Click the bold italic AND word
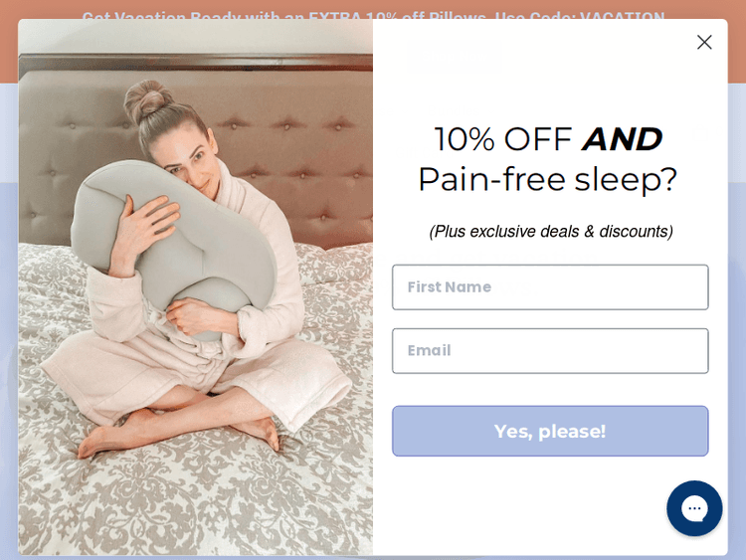This screenshot has width=746, height=560. click(623, 139)
